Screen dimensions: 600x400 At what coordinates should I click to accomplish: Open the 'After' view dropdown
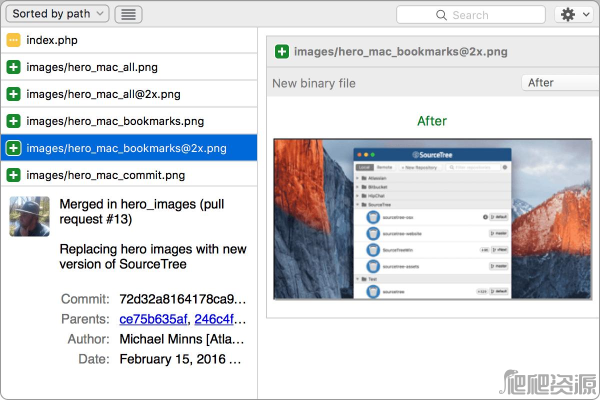[x=560, y=83]
